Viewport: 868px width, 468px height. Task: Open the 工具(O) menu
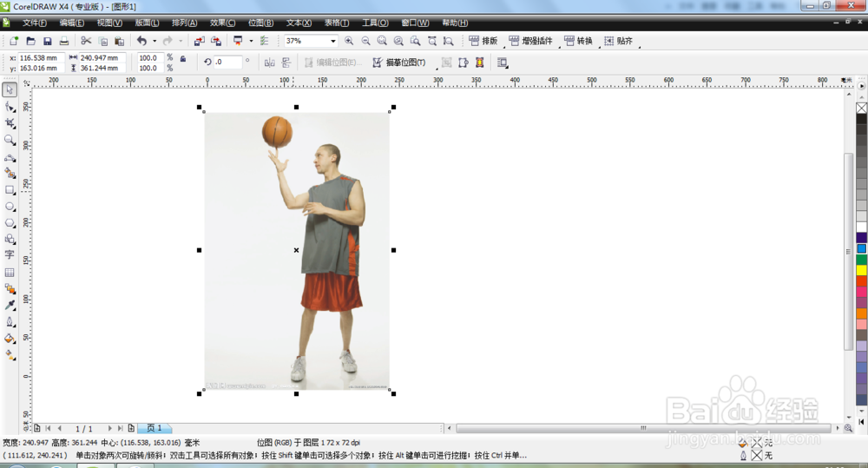pos(375,23)
